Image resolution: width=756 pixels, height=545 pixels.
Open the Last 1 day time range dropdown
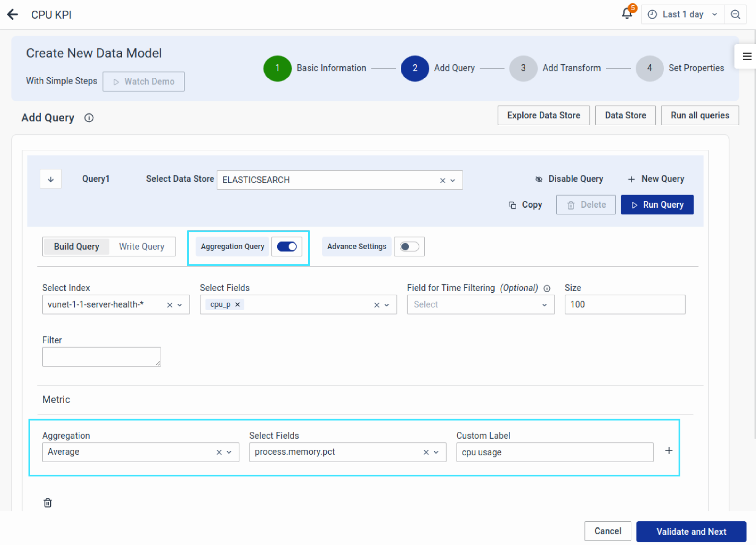683,14
